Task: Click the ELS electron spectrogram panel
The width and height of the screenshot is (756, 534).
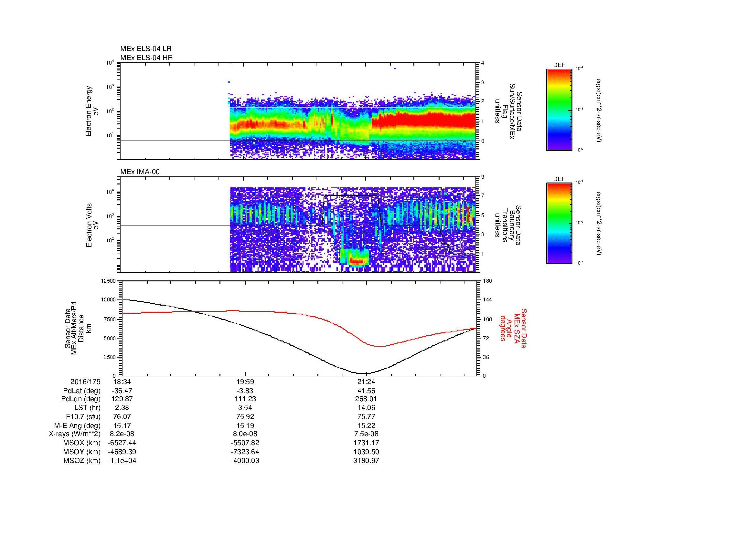Action: [299, 111]
